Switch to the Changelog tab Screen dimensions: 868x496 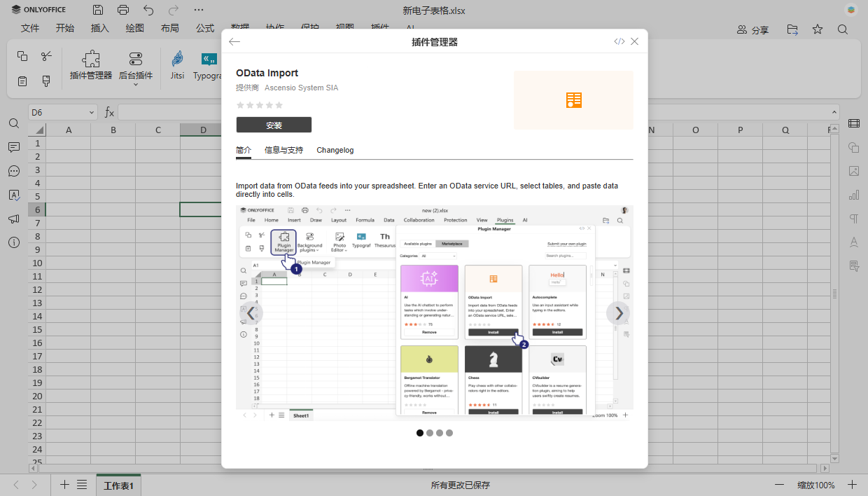pos(335,150)
